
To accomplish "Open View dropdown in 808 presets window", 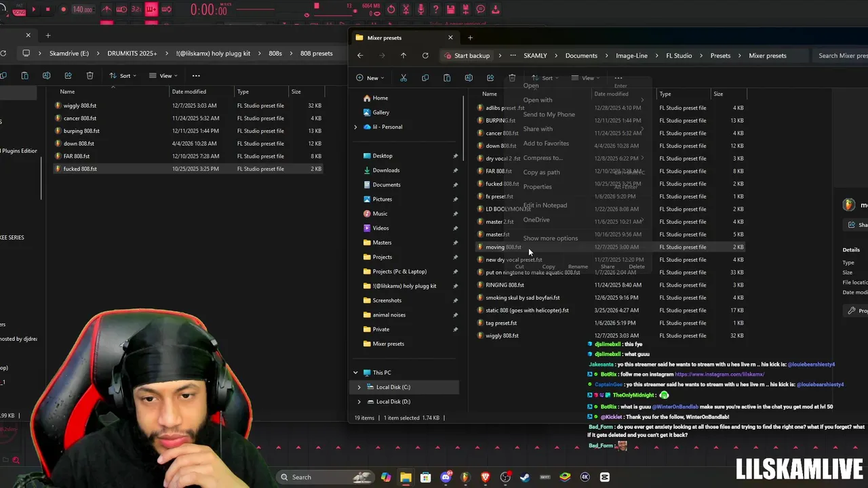I will [x=163, y=75].
